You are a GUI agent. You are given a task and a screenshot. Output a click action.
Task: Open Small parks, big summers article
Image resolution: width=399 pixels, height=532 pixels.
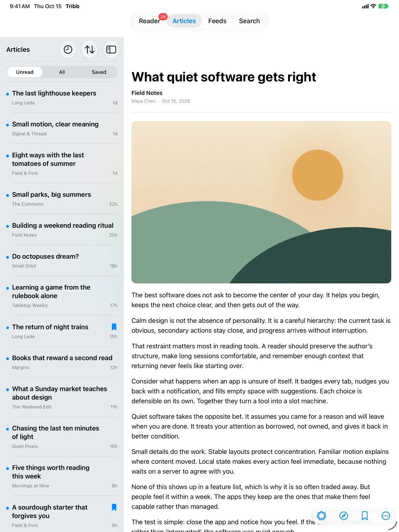pyautogui.click(x=62, y=199)
